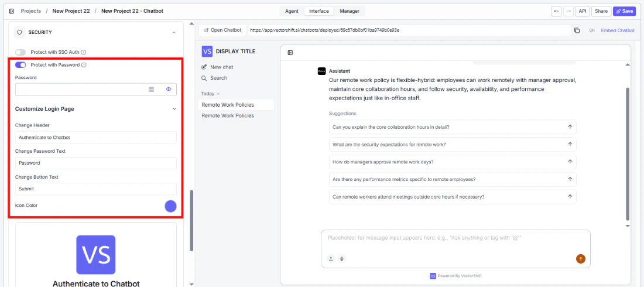Switch to the Interface tab
The height and width of the screenshot is (287, 644).
(x=318, y=11)
